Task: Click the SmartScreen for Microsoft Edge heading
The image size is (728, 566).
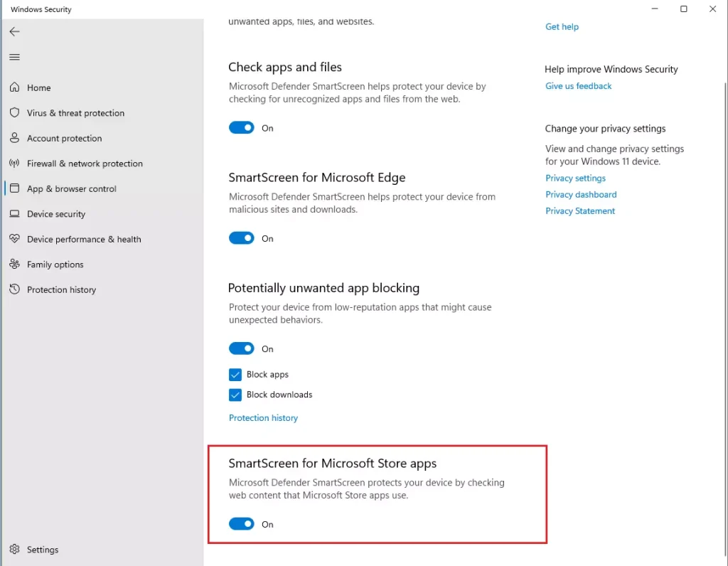Action: click(316, 177)
